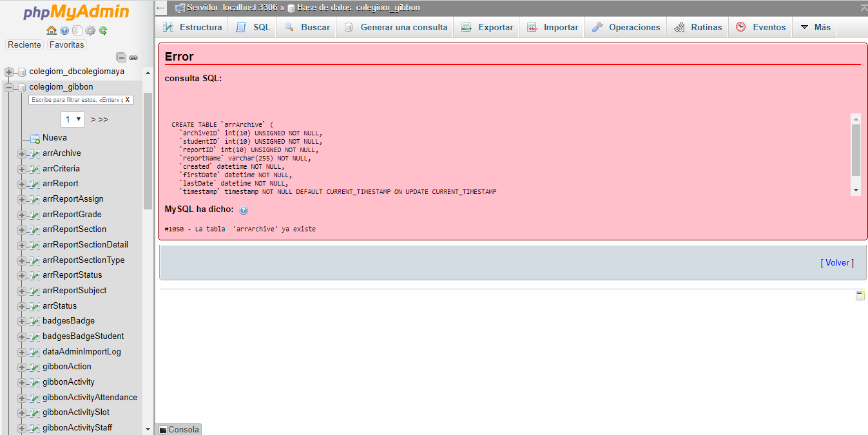Click the bookmark note icon

point(860,295)
